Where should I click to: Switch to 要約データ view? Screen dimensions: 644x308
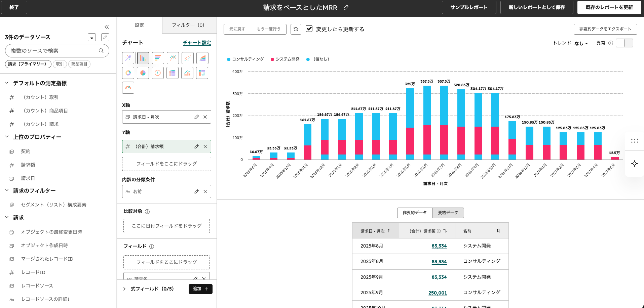click(x=448, y=213)
